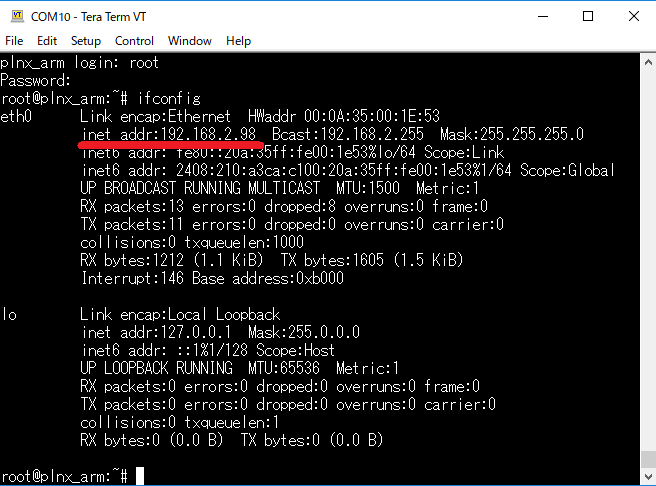This screenshot has height=486, width=656.
Task: Open the Edit menu
Action: coord(47,41)
